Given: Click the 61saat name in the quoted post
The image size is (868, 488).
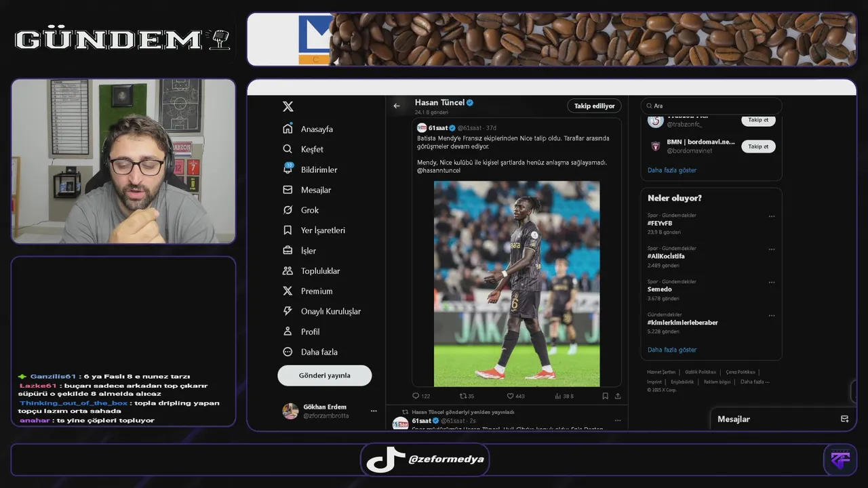Looking at the screenshot, I should [x=438, y=127].
